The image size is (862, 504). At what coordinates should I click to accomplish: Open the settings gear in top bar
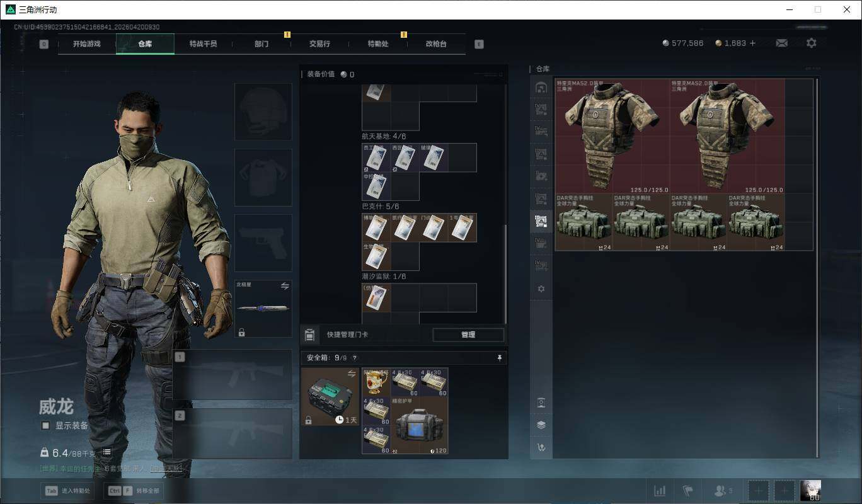(x=812, y=43)
